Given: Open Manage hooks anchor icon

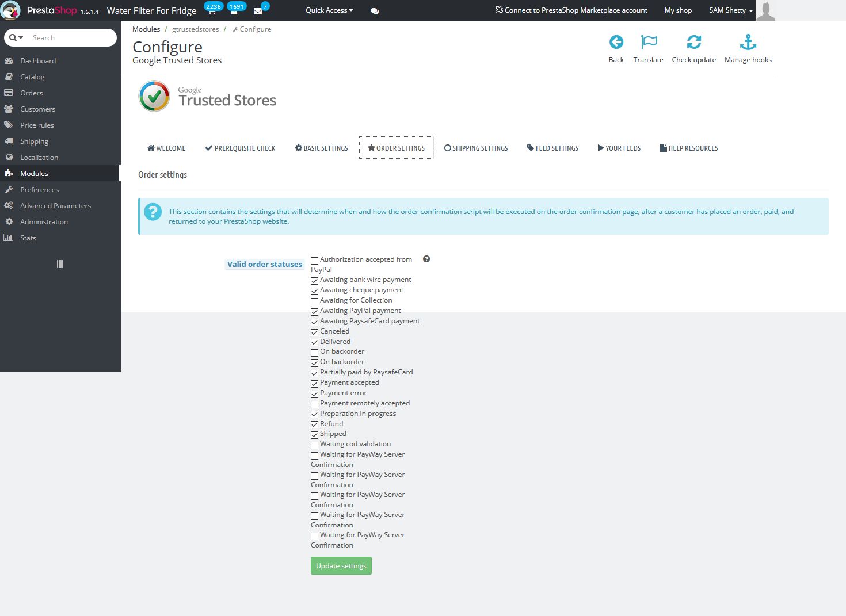Looking at the screenshot, I should pyautogui.click(x=748, y=42).
